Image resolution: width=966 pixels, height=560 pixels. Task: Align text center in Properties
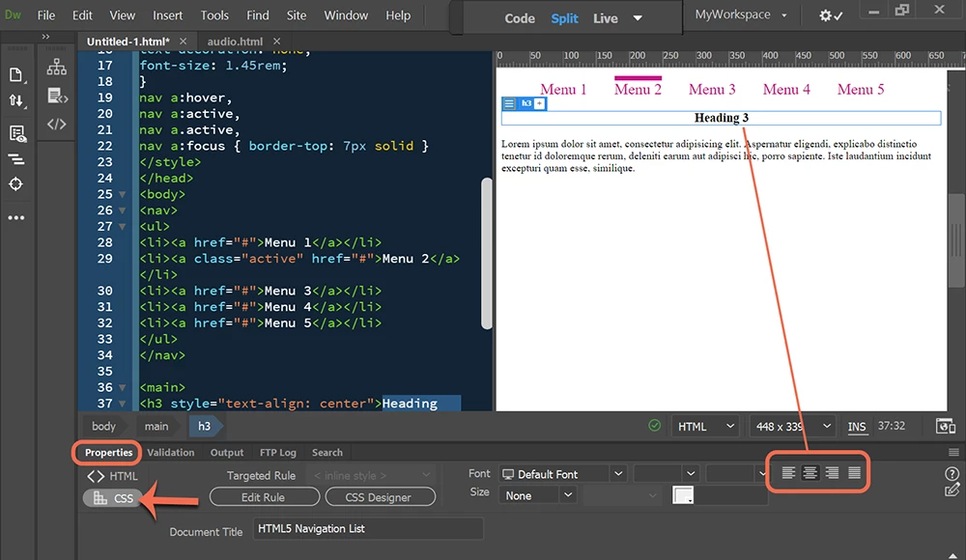tap(810, 473)
